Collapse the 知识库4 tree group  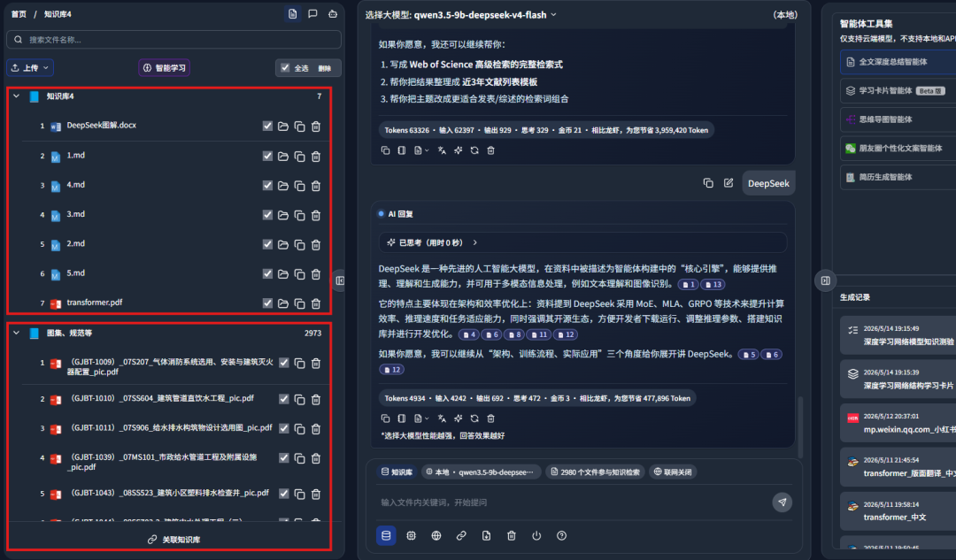click(17, 96)
